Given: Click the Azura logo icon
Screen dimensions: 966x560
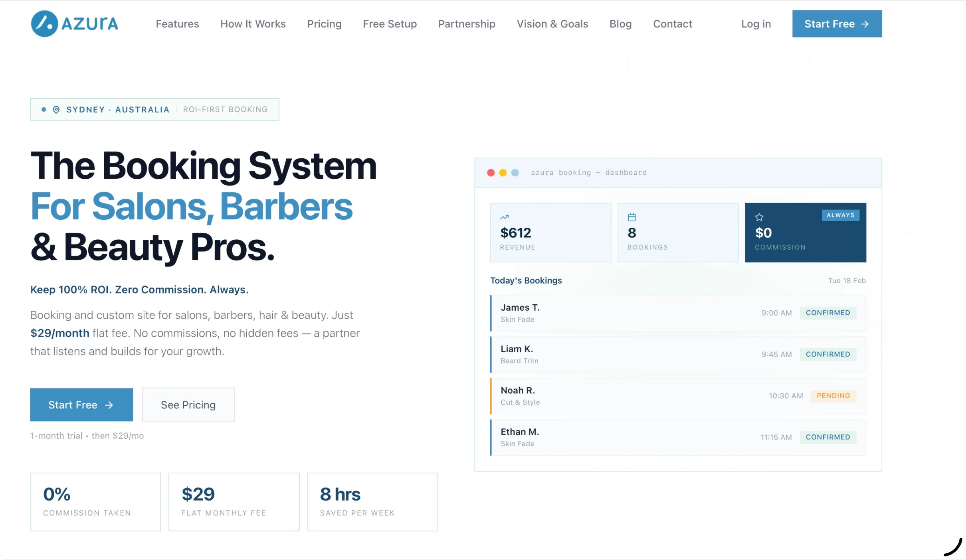Looking at the screenshot, I should [x=44, y=24].
